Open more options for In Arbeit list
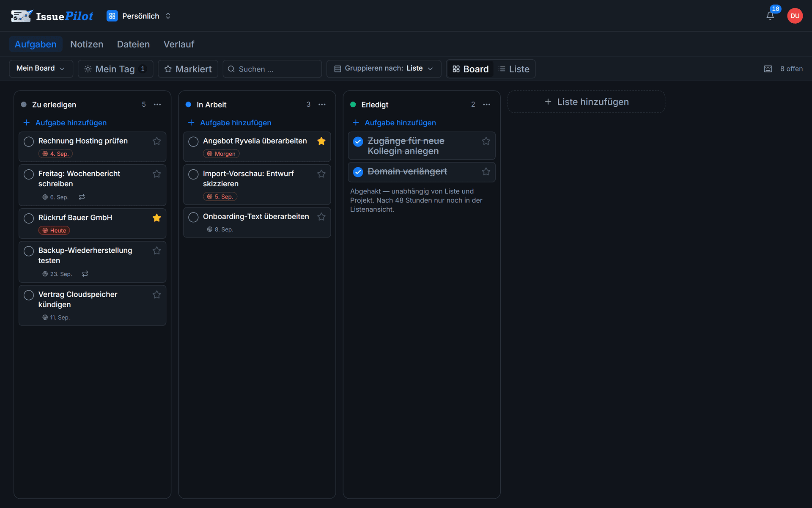 point(322,104)
